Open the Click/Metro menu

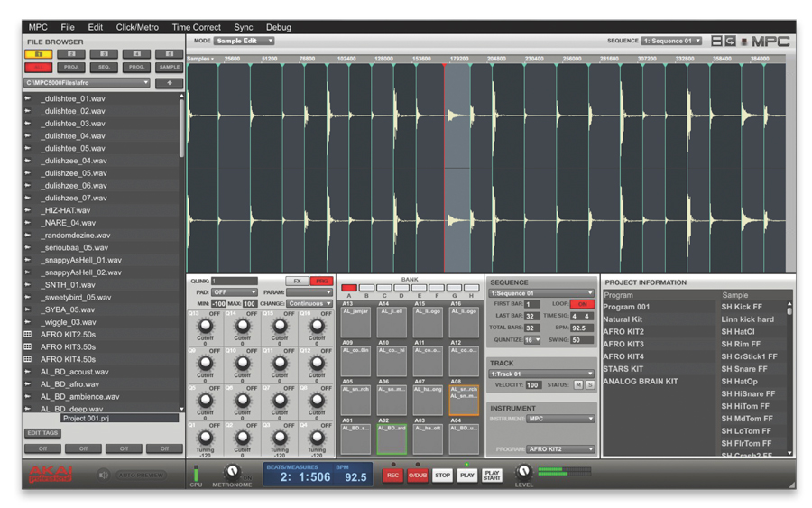tap(137, 27)
